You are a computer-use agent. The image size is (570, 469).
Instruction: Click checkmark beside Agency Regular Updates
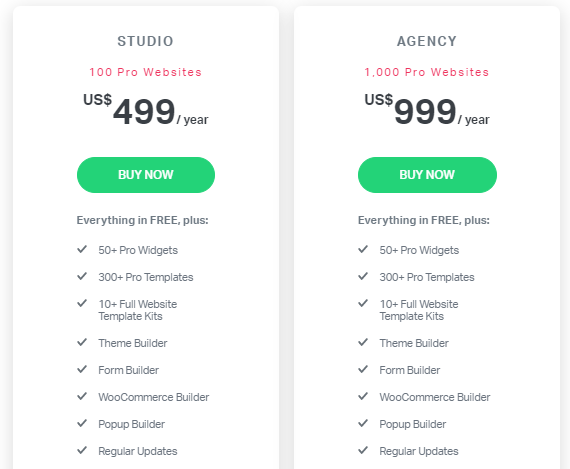click(363, 450)
